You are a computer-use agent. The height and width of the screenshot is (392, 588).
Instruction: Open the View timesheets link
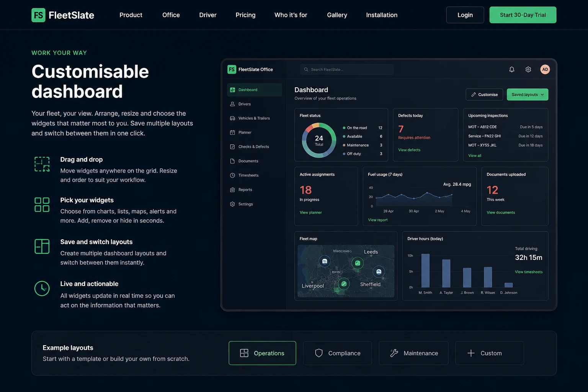(x=529, y=272)
